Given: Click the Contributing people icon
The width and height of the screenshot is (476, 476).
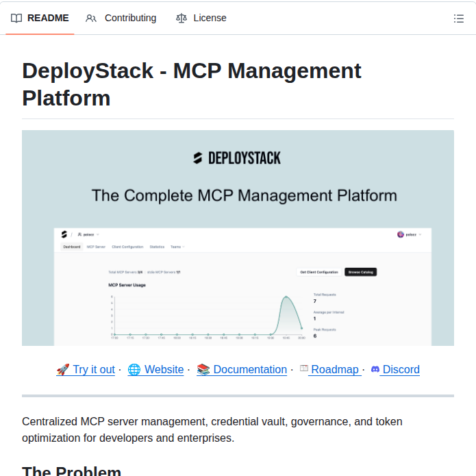Looking at the screenshot, I should click(91, 18).
